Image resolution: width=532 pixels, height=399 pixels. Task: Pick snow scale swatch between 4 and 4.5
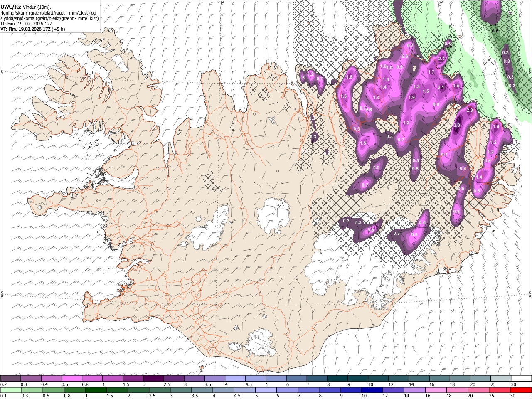[x=235, y=378]
